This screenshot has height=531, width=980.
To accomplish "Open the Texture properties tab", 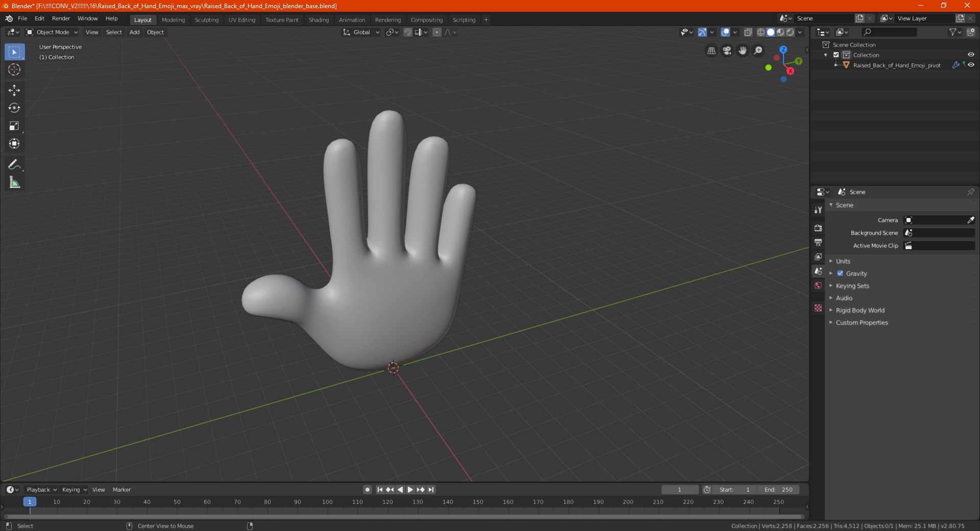I will pyautogui.click(x=818, y=308).
